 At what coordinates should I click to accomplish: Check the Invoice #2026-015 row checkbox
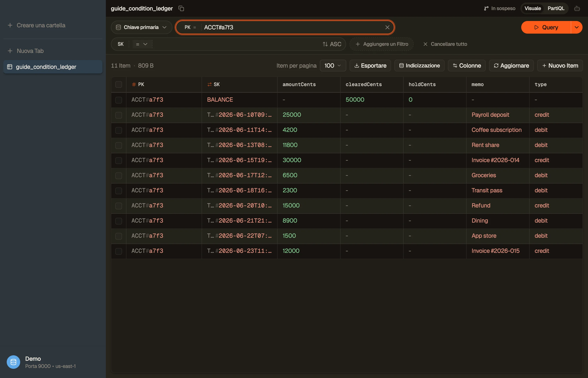(118, 251)
